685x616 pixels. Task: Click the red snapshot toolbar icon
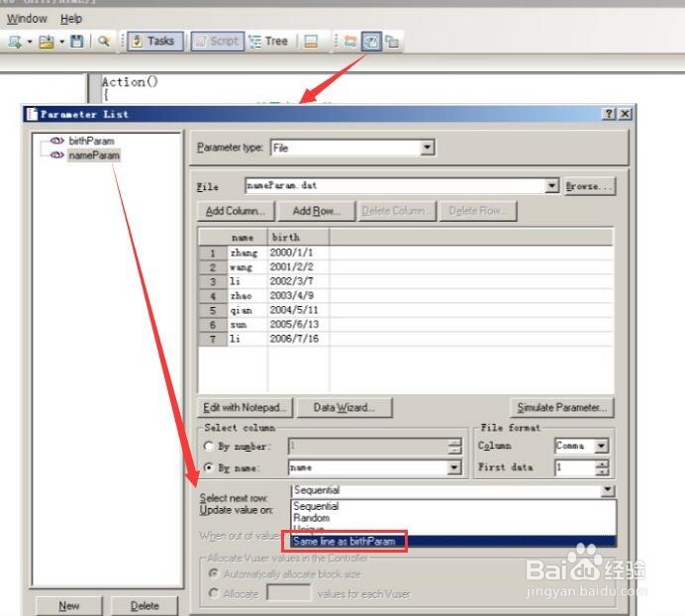pos(350,42)
